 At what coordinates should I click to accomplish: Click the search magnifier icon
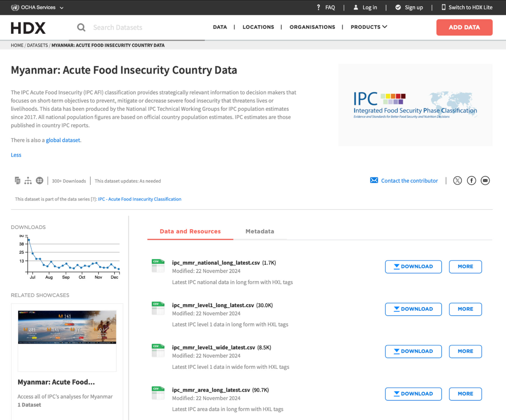(81, 27)
